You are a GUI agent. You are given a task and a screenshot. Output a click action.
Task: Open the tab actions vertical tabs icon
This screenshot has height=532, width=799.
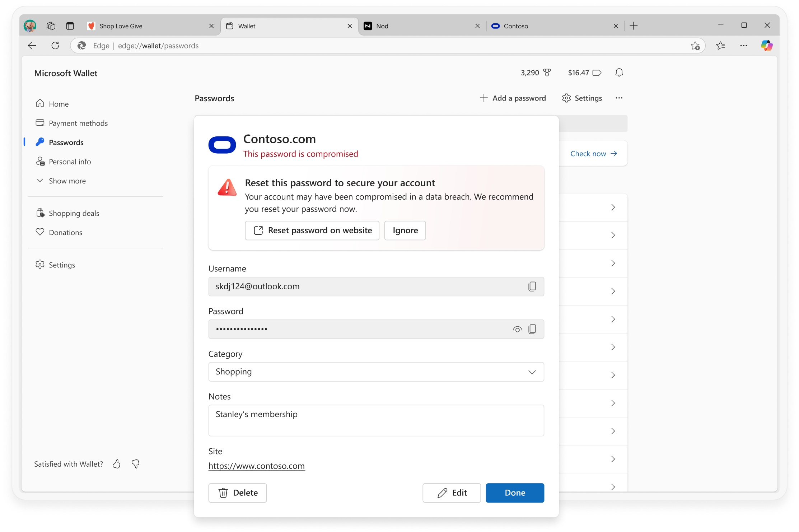pos(70,26)
